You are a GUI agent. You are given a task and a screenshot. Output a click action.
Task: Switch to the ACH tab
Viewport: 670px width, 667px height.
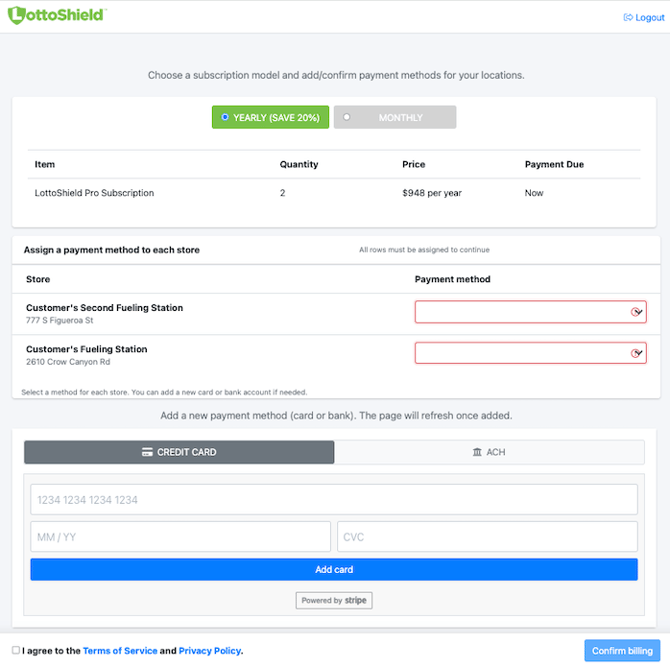coord(489,452)
